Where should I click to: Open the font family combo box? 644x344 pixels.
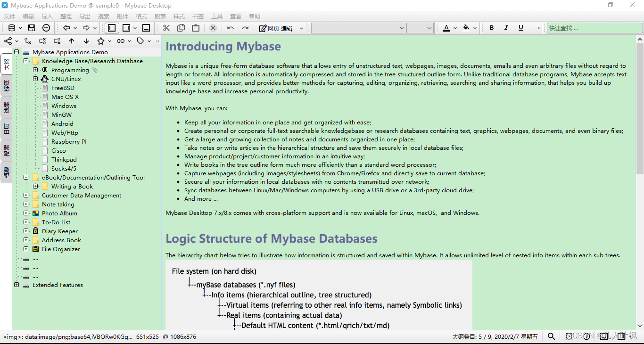(x=358, y=28)
